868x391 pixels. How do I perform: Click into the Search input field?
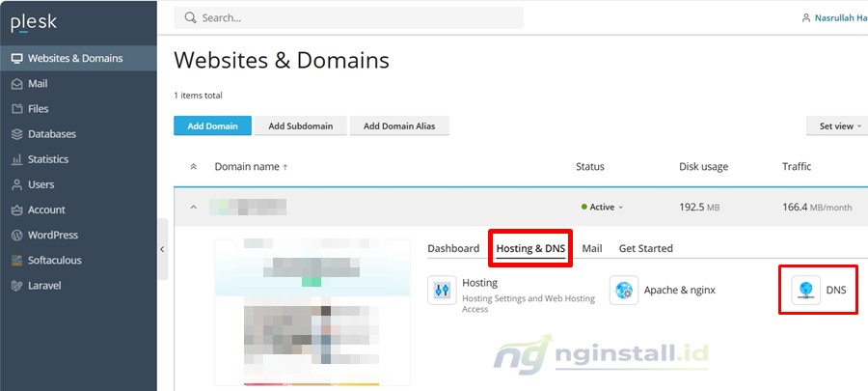(349, 17)
